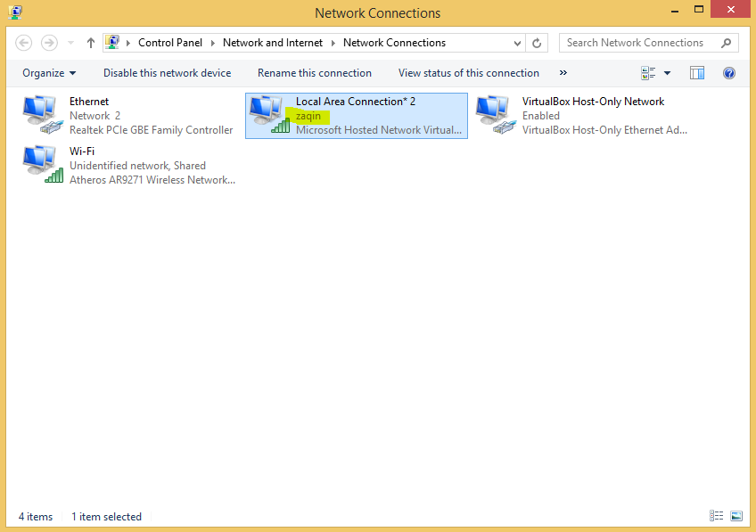The width and height of the screenshot is (756, 532).
Task: Expand the arrow after Network and Internet
Action: point(333,43)
